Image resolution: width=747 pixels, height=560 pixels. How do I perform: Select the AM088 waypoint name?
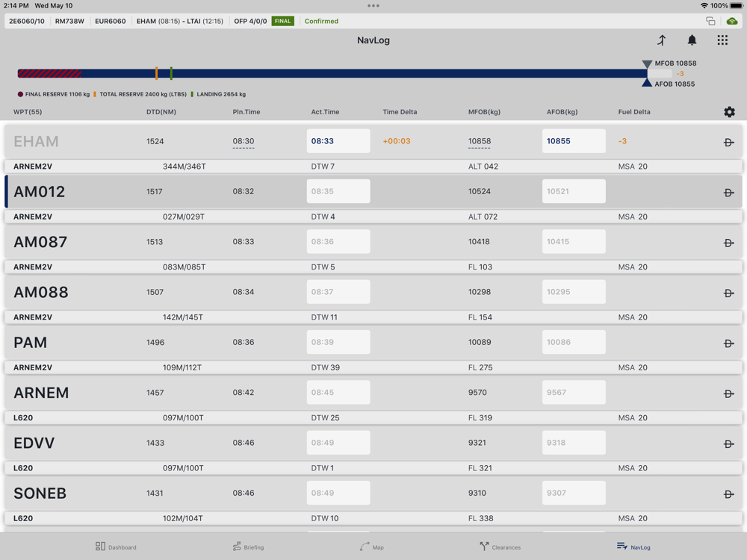tap(41, 292)
